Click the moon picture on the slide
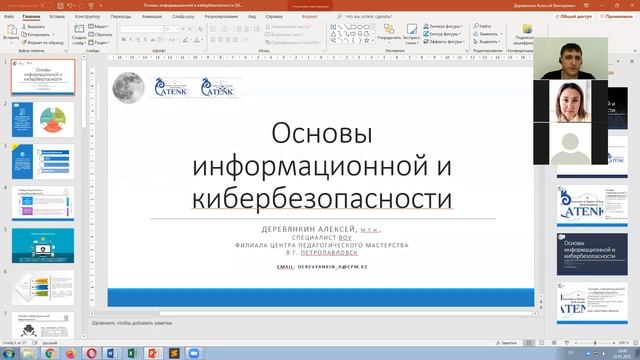 point(128,87)
